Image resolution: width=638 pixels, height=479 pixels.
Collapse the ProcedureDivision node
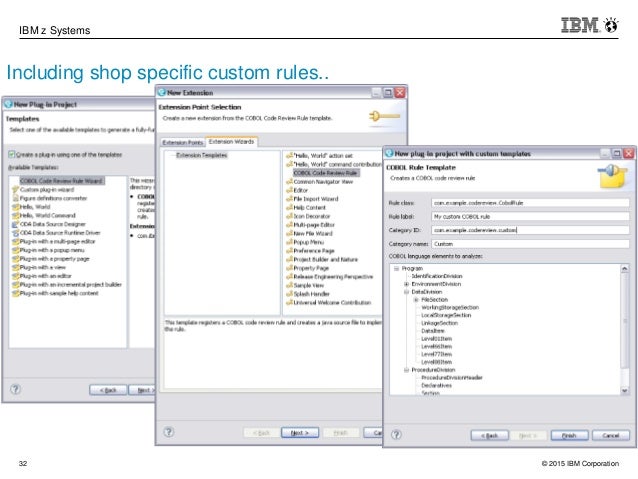click(406, 370)
